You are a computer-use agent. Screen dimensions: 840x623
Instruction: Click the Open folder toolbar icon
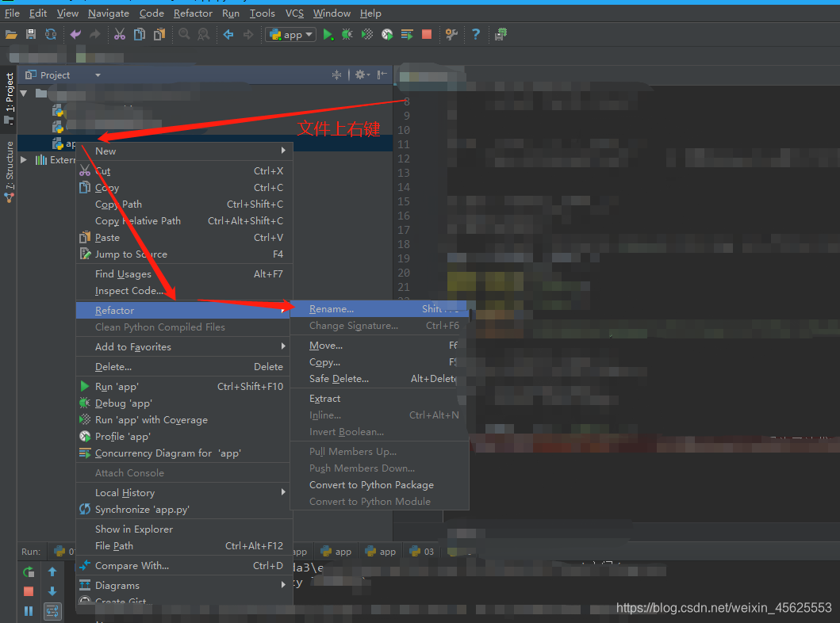(x=11, y=35)
